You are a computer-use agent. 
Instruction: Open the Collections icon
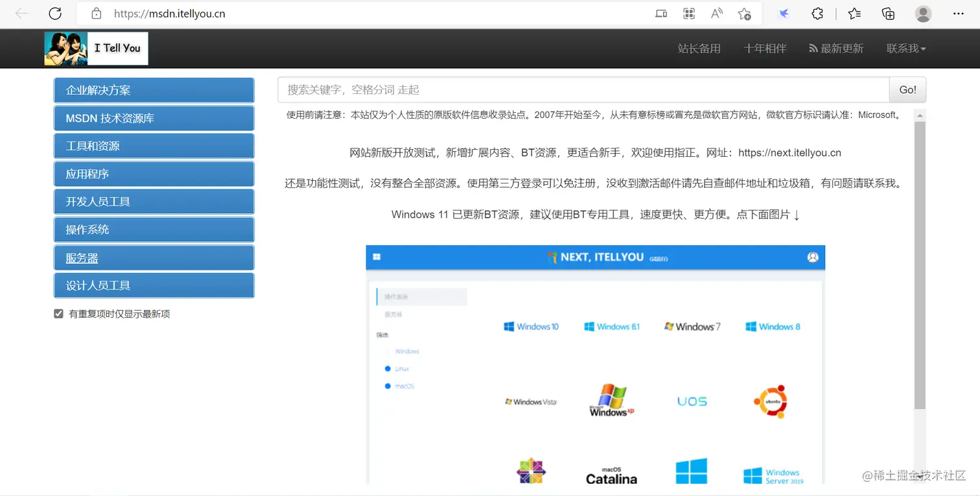(x=889, y=13)
